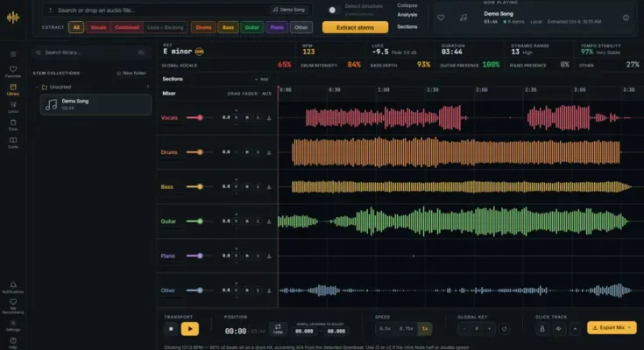644x350 pixels.
Task: Open the Export Mix dropdown
Action: 612,328
